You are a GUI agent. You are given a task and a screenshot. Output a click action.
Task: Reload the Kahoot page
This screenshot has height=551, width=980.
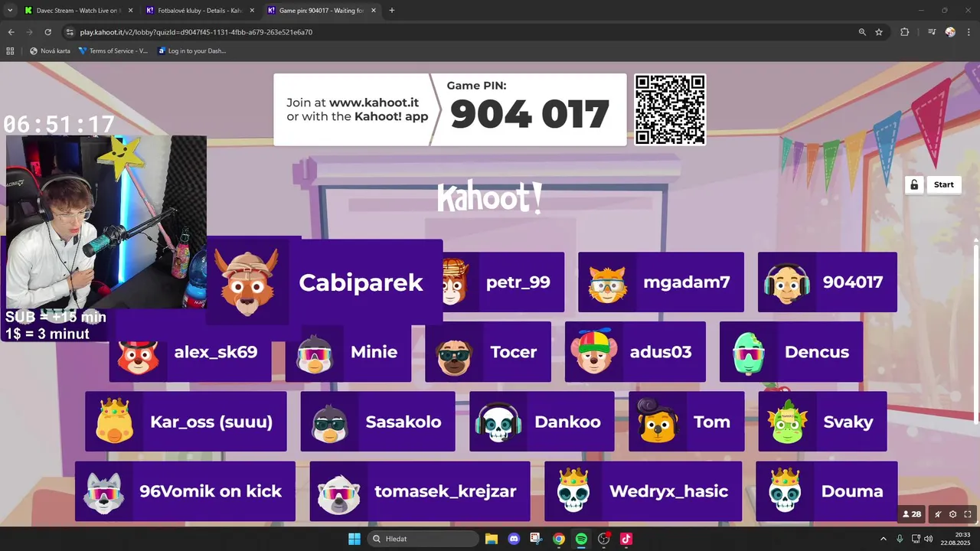(47, 32)
